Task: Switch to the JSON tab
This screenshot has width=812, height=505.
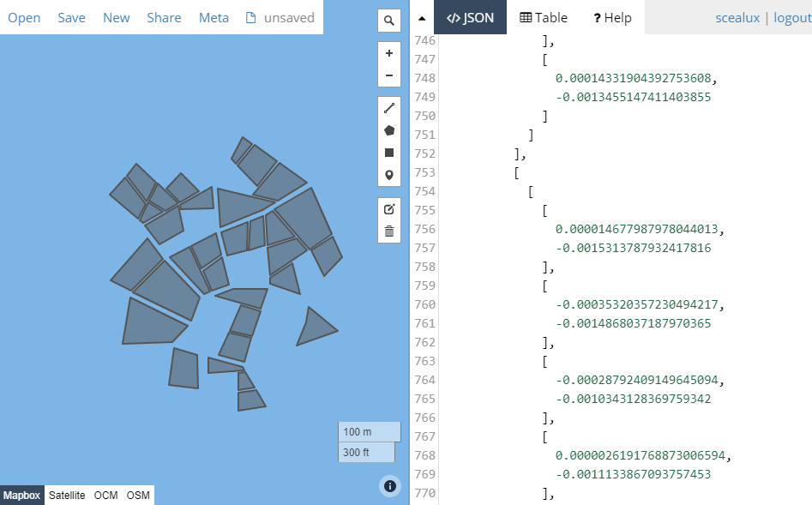Action: [470, 18]
